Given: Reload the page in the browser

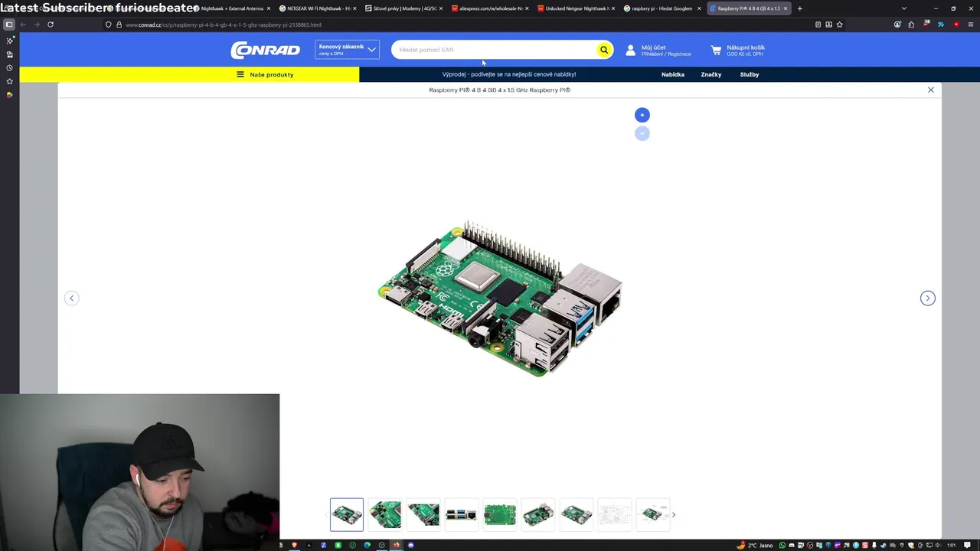Looking at the screenshot, I should (x=51, y=24).
